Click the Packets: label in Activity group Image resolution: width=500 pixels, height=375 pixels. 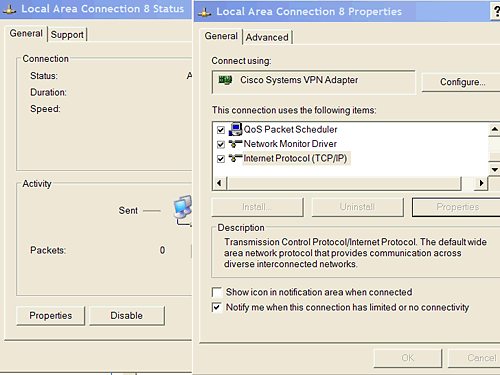click(x=48, y=250)
